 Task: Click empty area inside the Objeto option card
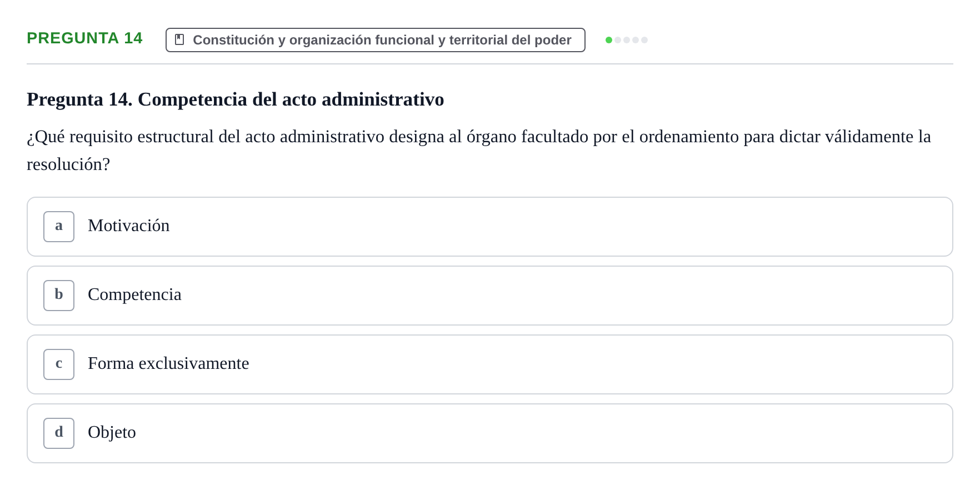pyautogui.click(x=556, y=433)
